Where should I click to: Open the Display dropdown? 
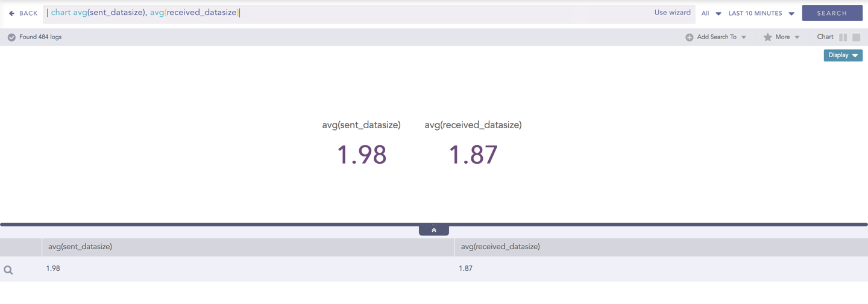[843, 55]
